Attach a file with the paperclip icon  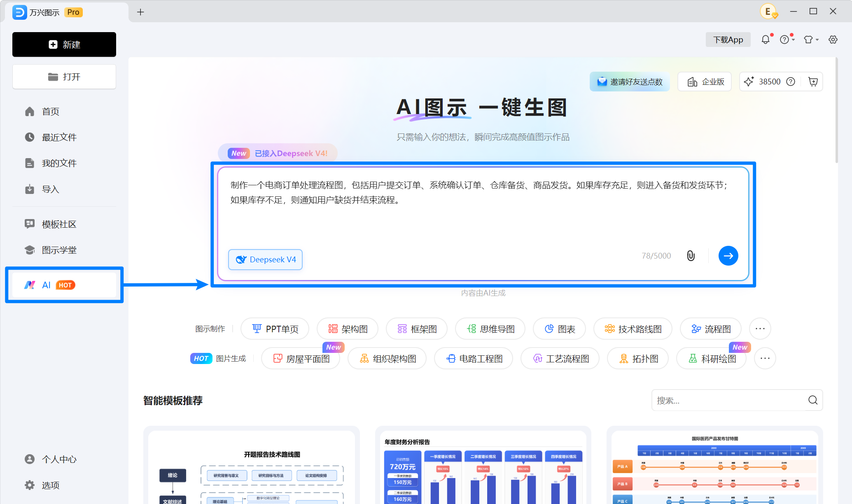pyautogui.click(x=691, y=256)
